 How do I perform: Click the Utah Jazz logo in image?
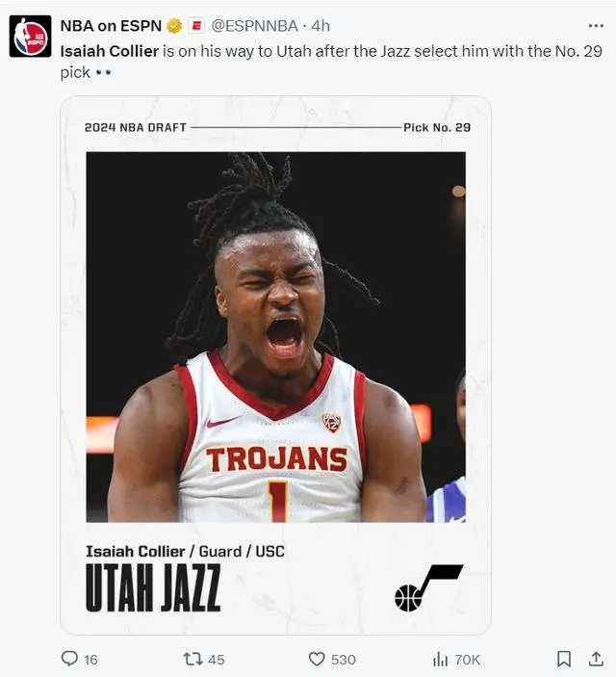[428, 588]
